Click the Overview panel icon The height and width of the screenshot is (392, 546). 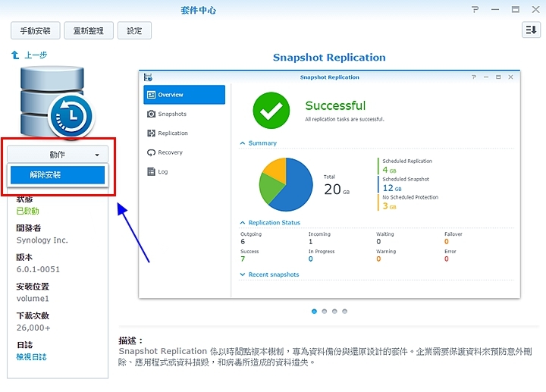tap(151, 95)
